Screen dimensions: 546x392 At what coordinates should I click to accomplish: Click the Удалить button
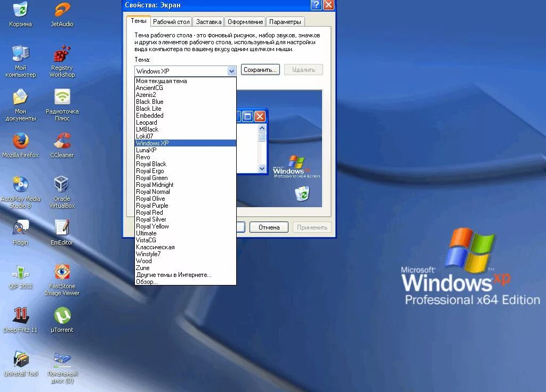click(303, 70)
